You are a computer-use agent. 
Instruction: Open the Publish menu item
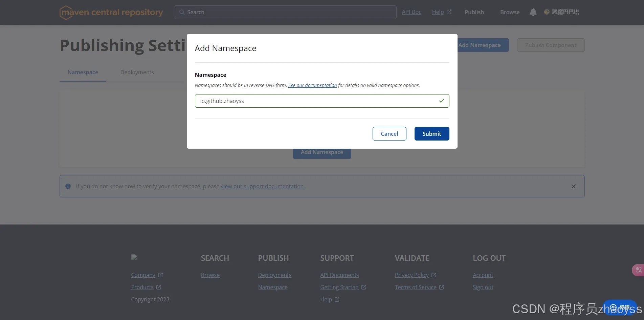click(474, 12)
